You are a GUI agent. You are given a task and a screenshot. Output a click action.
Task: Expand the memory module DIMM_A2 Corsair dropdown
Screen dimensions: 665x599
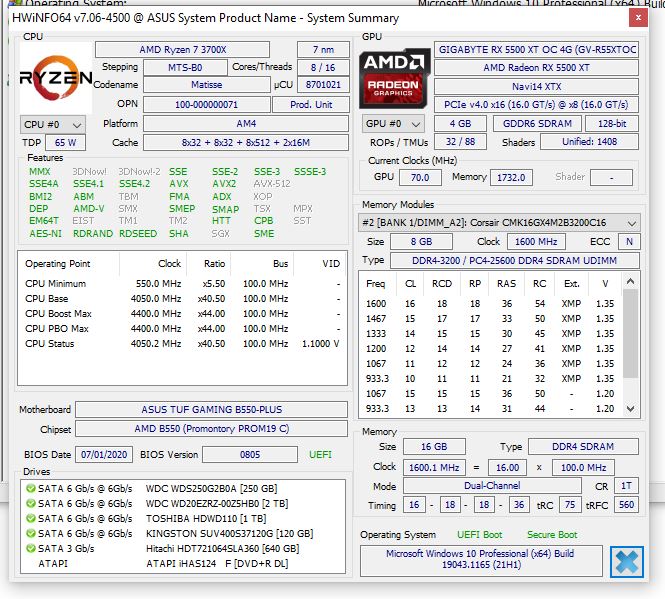pos(499,223)
